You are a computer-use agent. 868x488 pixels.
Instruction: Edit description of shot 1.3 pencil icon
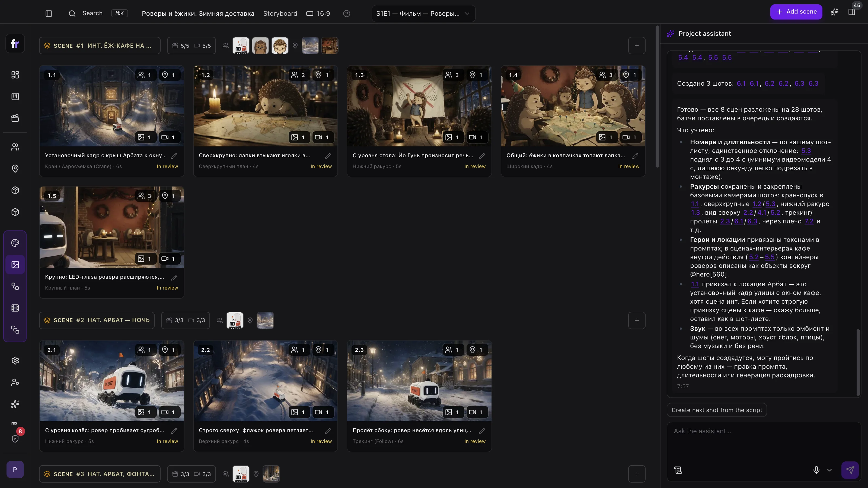coord(482,156)
